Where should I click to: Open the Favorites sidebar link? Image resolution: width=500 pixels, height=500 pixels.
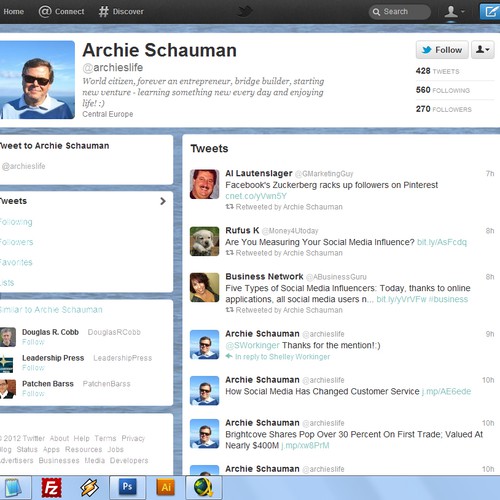coord(16,262)
